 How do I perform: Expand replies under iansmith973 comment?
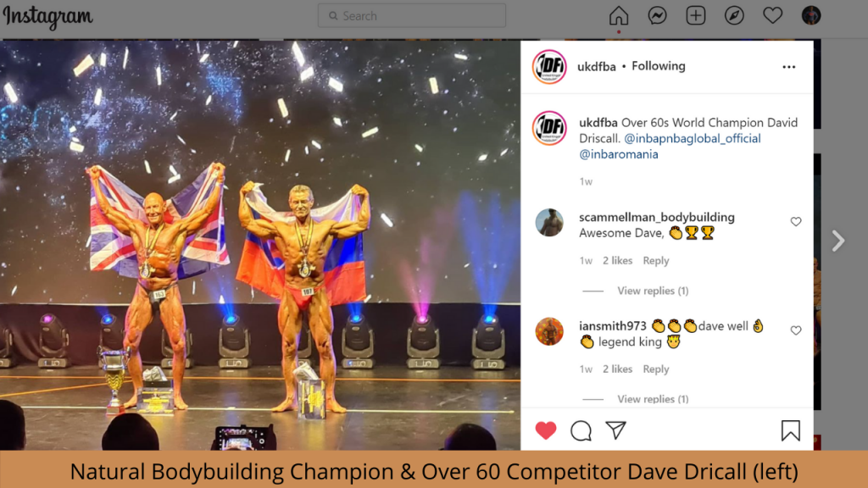[653, 399]
